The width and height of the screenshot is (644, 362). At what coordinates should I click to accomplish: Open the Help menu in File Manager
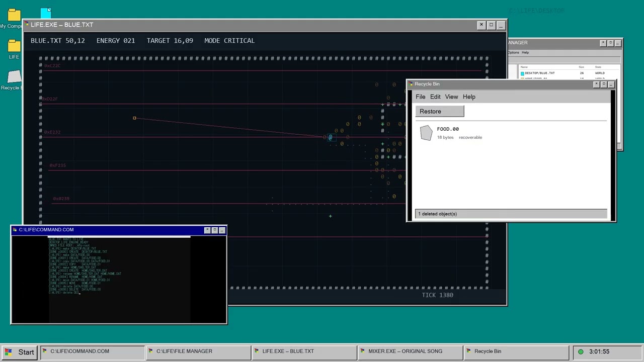525,52
